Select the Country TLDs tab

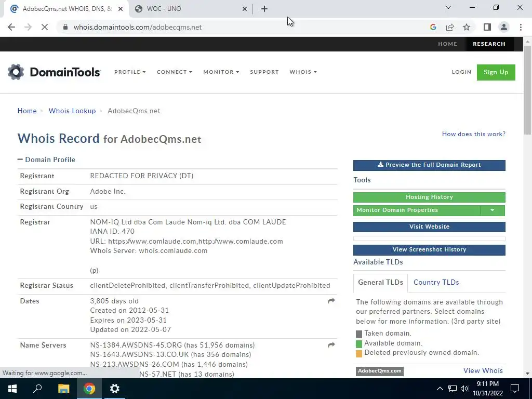pos(436,282)
